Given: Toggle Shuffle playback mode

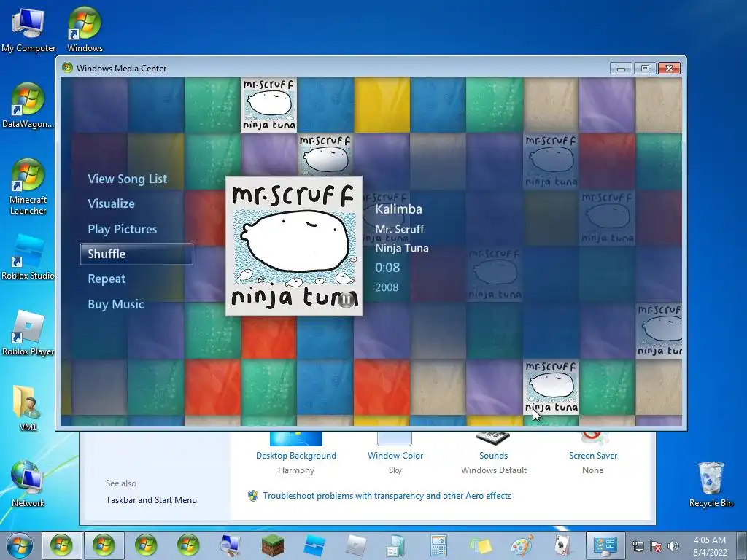Looking at the screenshot, I should [136, 254].
